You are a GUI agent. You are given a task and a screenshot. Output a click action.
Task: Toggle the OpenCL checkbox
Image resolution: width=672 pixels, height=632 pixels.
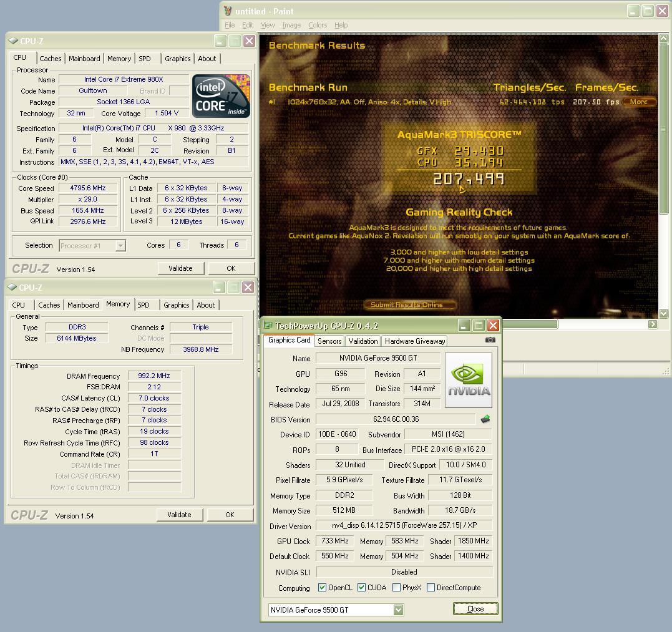pyautogui.click(x=323, y=588)
